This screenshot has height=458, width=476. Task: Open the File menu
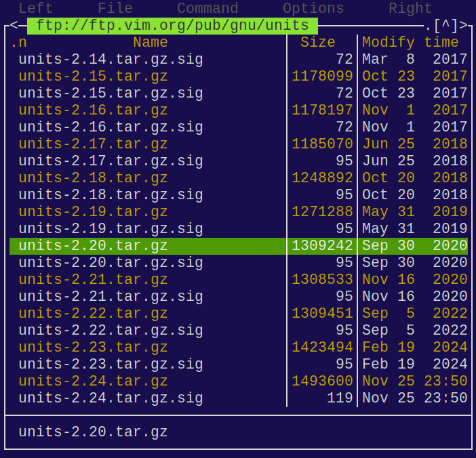click(115, 9)
